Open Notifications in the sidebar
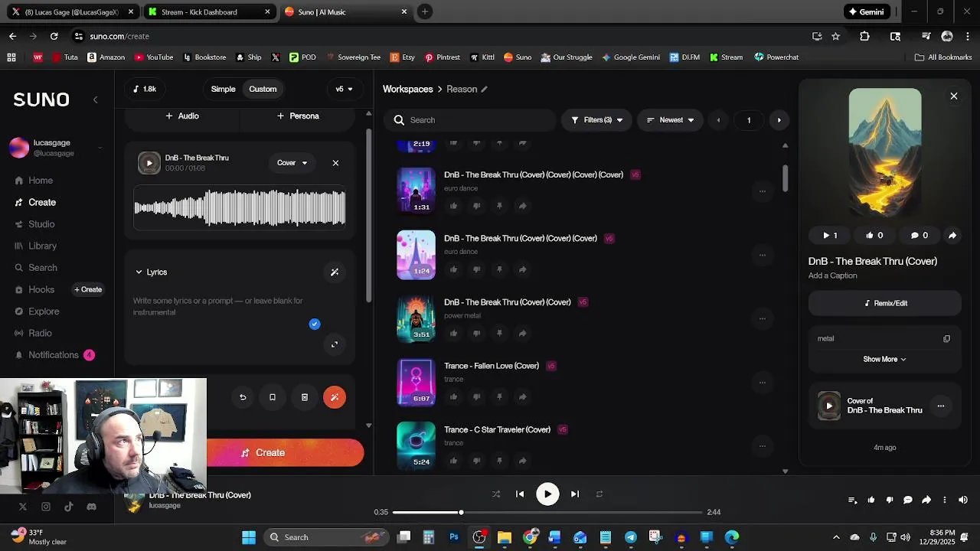 (54, 355)
